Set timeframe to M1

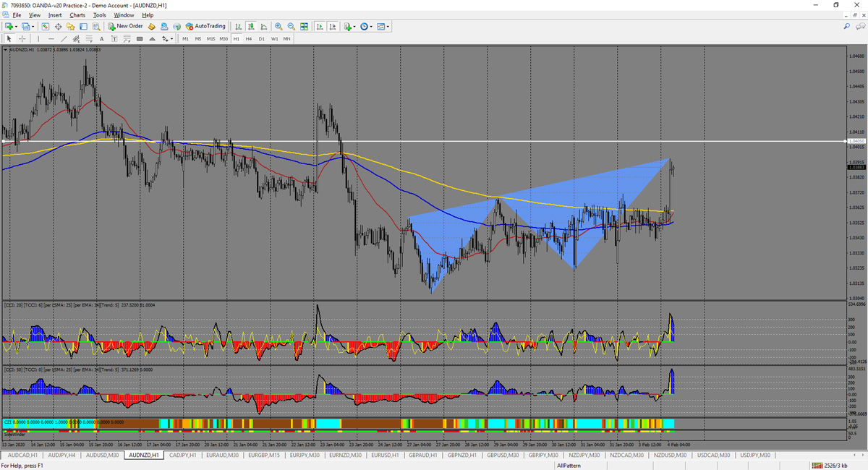point(186,38)
